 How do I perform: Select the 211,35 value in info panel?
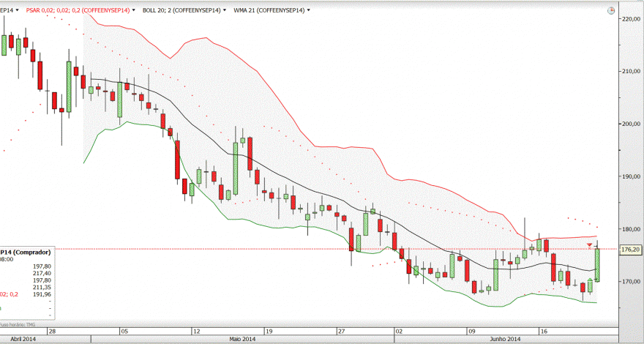42,288
